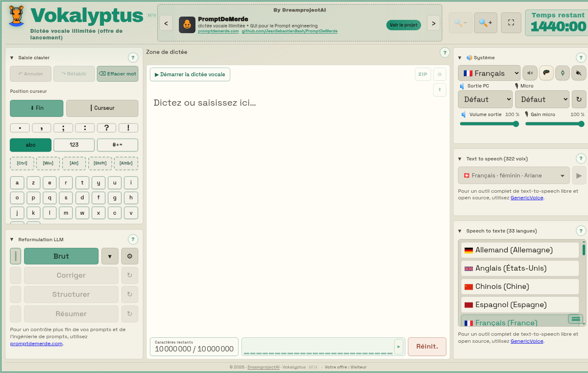The image size is (588, 373).
Task: Download dictation as ZIP
Action: tap(423, 74)
